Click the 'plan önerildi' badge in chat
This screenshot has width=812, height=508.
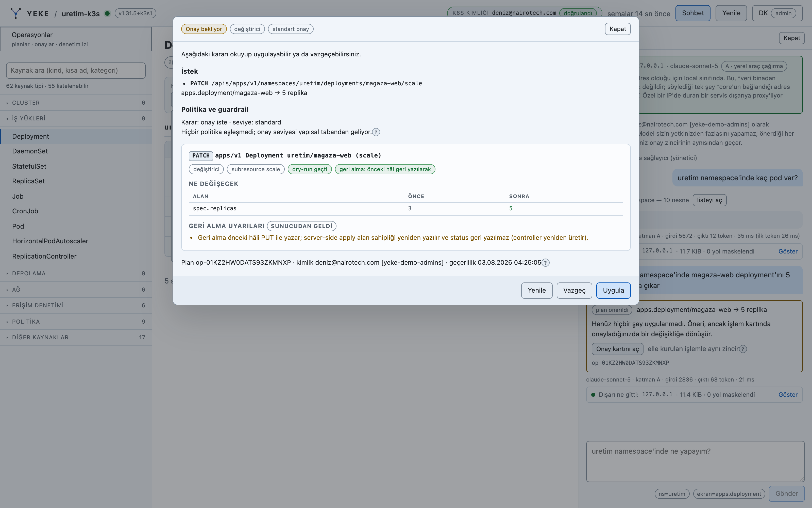pyautogui.click(x=612, y=310)
